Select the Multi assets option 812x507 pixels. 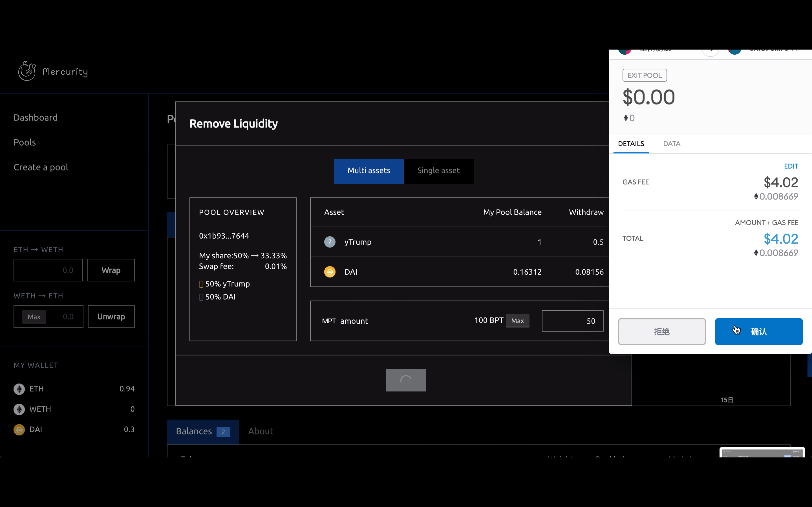click(x=369, y=171)
